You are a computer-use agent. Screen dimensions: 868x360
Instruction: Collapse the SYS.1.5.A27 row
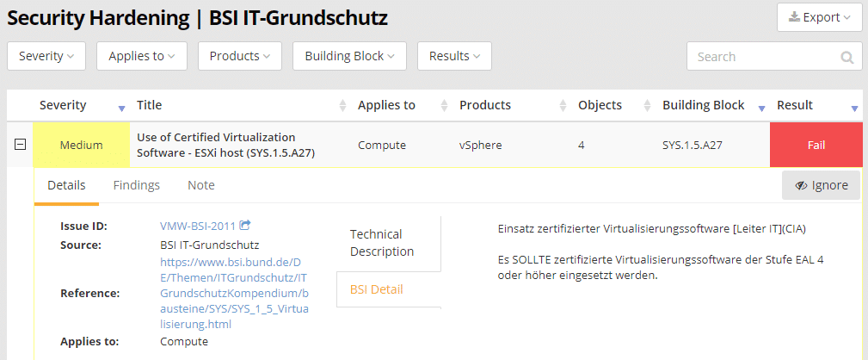(x=20, y=145)
